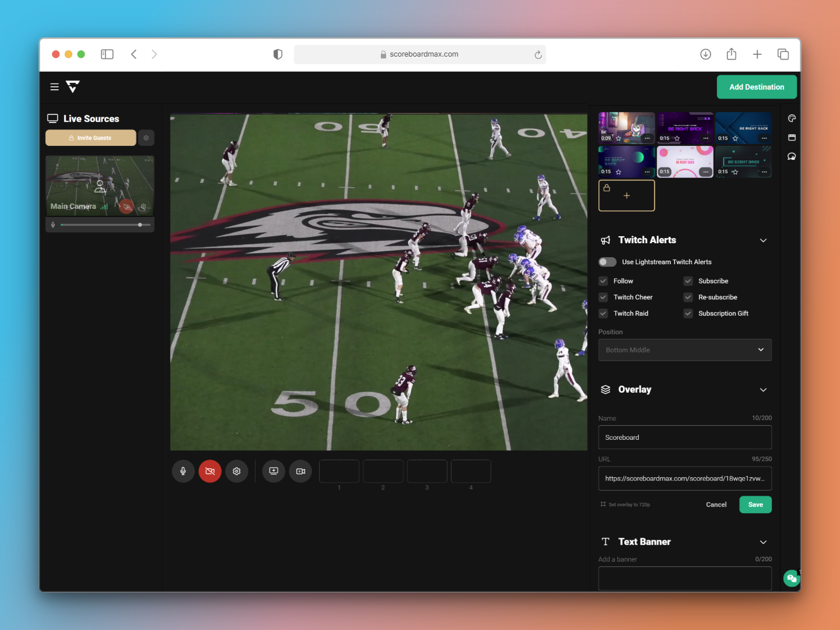Click Safari privacy shield icon
Screen dimensions: 840x630
click(x=278, y=54)
